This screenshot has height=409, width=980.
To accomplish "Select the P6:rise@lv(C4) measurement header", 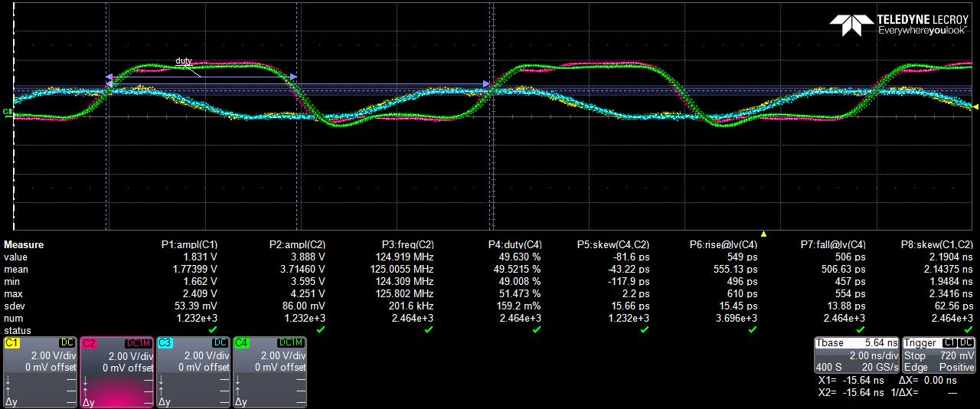I will tap(724, 245).
